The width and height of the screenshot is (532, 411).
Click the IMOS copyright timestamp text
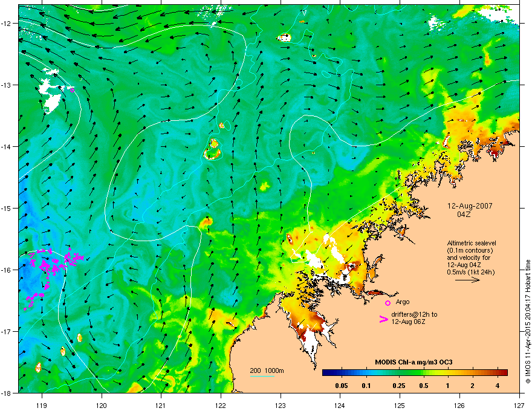point(528,322)
